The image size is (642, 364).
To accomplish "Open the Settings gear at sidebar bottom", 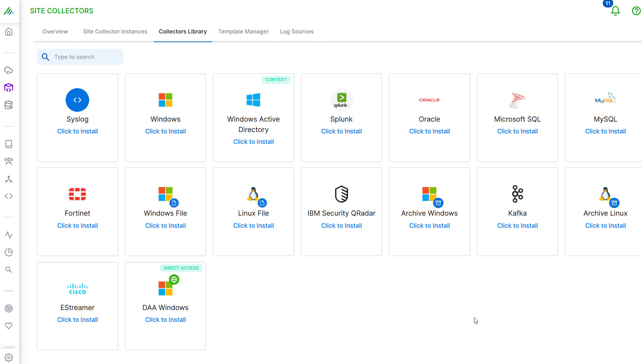I will [x=9, y=357].
